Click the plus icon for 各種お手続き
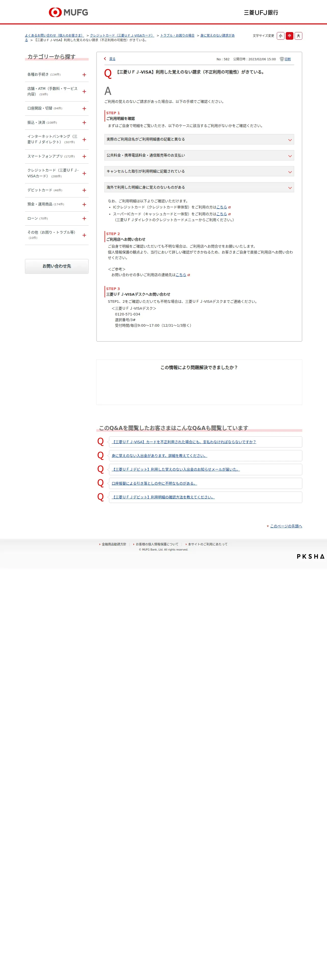 pyautogui.click(x=84, y=75)
